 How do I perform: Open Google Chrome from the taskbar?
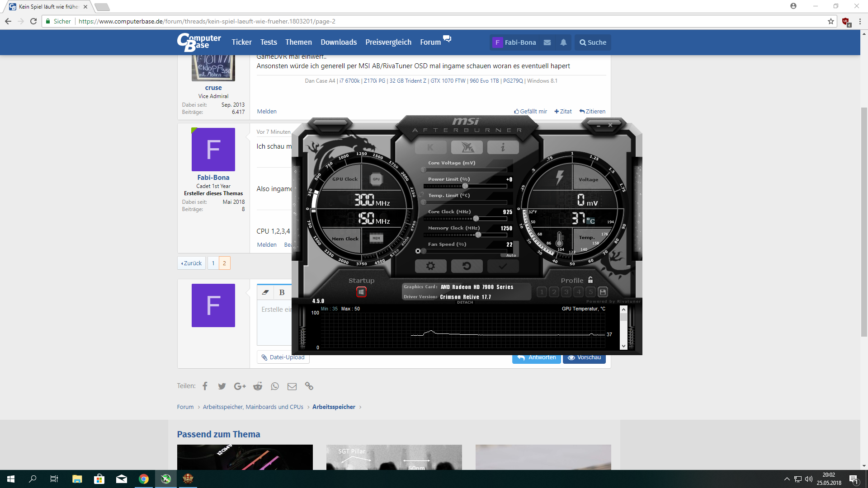point(144,479)
